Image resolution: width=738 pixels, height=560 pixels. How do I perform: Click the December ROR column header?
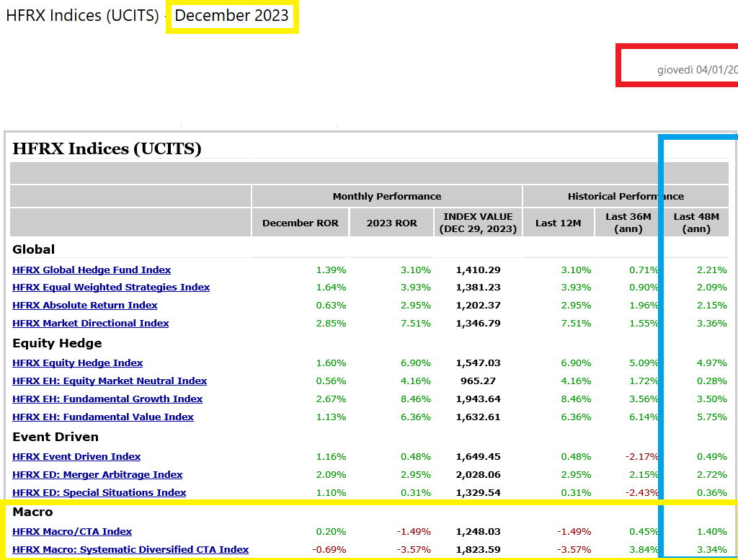tap(301, 223)
